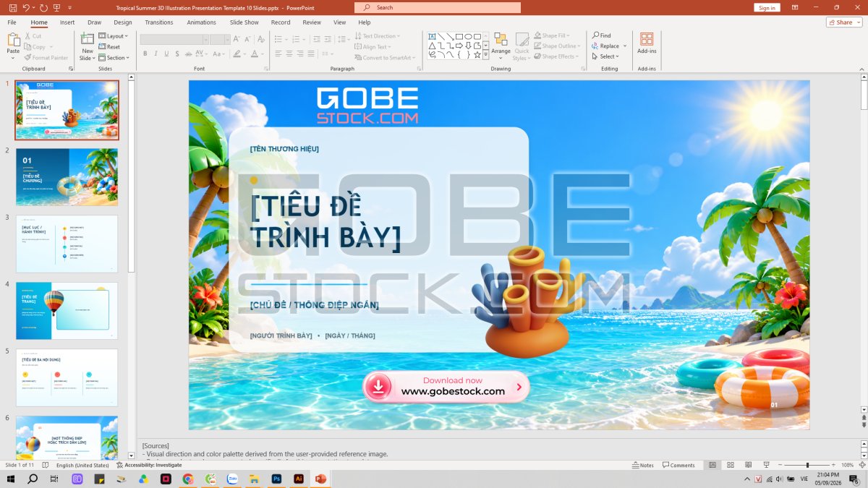Image resolution: width=868 pixels, height=488 pixels.
Task: Click zoom percentage 100%
Action: point(848,465)
